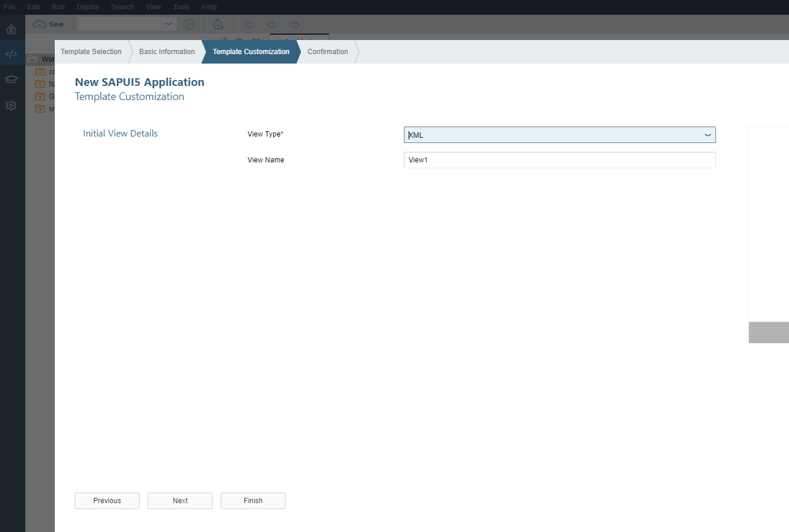Viewport: 789px width, 532px height.
Task: Switch to the Template Selection step
Action: (91, 52)
